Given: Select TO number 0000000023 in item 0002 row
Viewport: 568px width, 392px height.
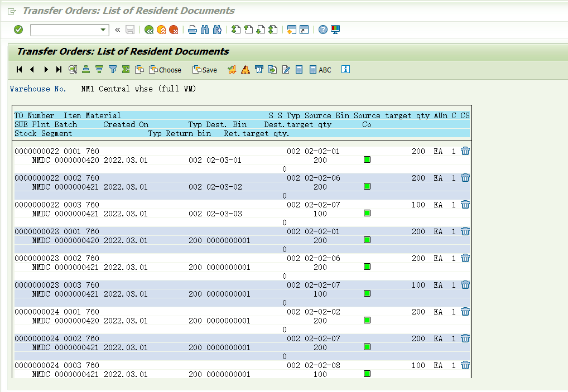Looking at the screenshot, I should (x=37, y=258).
